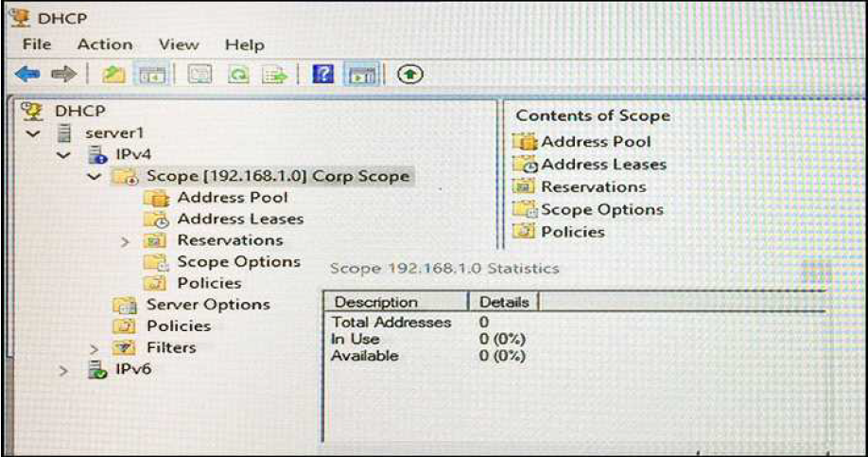868x457 pixels.
Task: Open Address Leases label in Contents pane
Action: pyautogui.click(x=603, y=165)
